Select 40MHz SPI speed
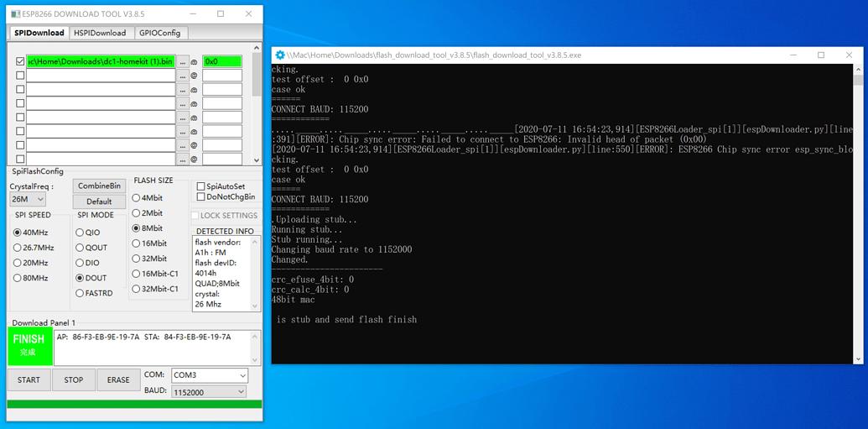This screenshot has height=429, width=868. 17,233
